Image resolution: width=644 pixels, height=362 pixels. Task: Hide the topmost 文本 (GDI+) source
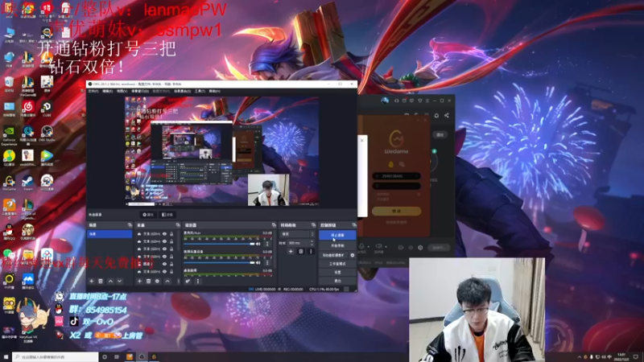click(165, 234)
